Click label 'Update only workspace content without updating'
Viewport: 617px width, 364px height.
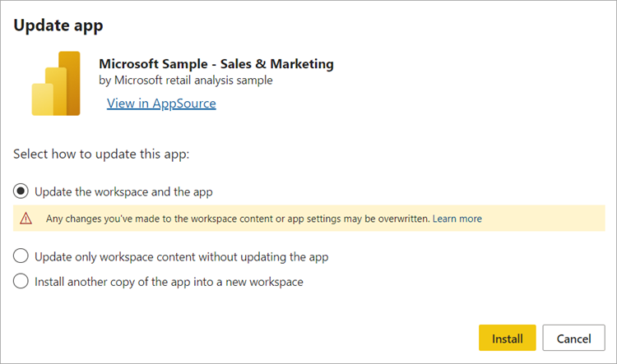[181, 256]
